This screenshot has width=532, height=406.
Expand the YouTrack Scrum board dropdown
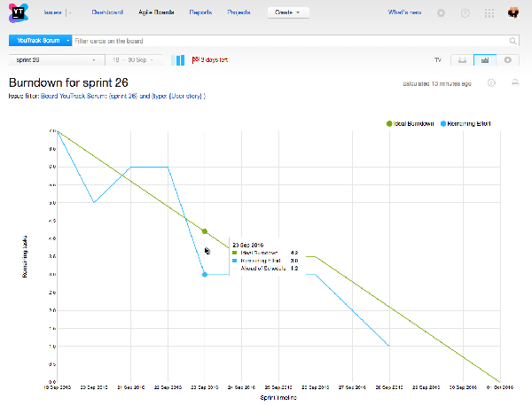67,41
